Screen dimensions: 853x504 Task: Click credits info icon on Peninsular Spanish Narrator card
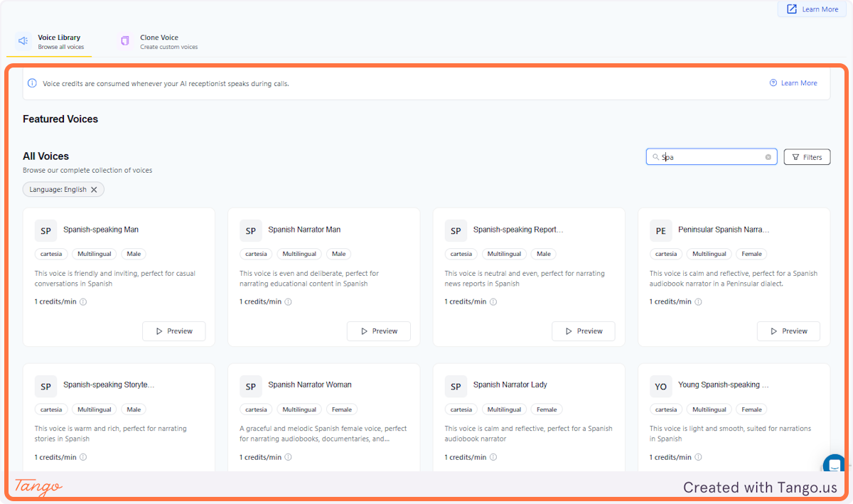click(x=698, y=302)
